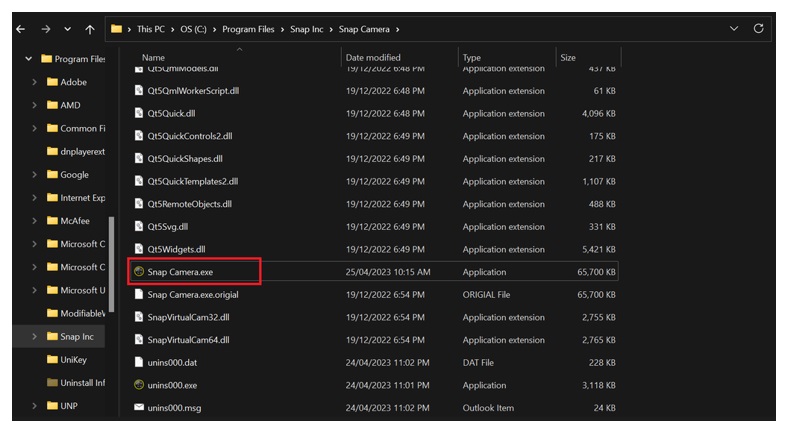Select the unins000.exe file icon
Image resolution: width=790 pixels, height=429 pixels.
click(139, 385)
